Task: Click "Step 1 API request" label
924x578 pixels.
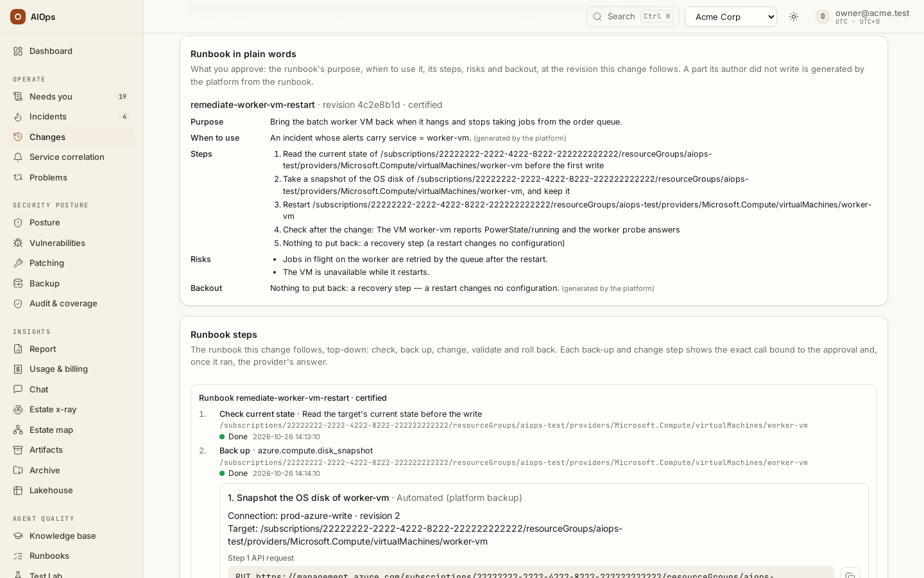Action: (261, 558)
